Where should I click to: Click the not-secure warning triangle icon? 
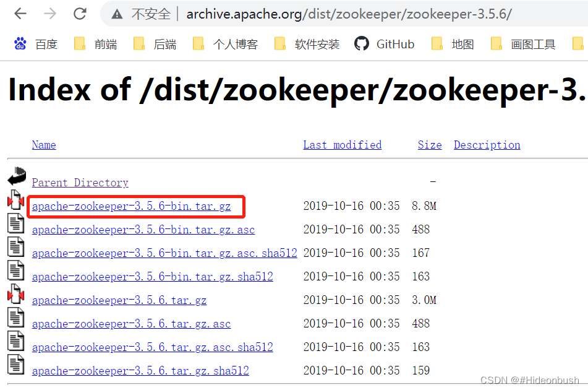117,14
